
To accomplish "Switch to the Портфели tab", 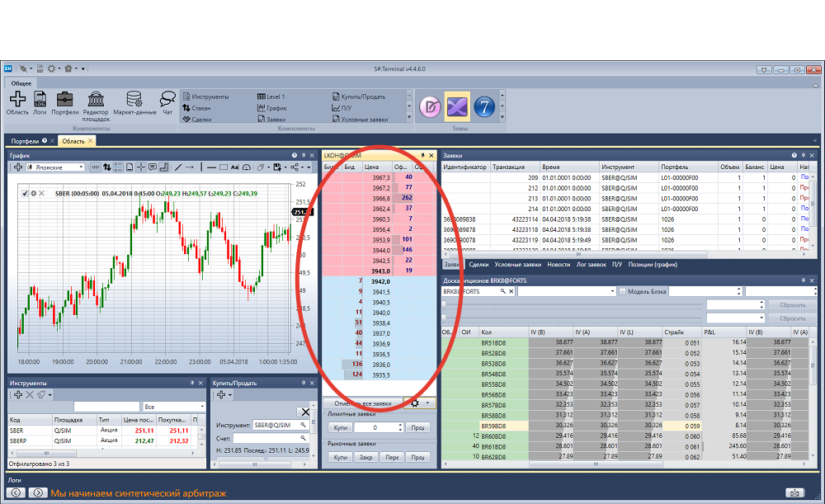I will (26, 141).
